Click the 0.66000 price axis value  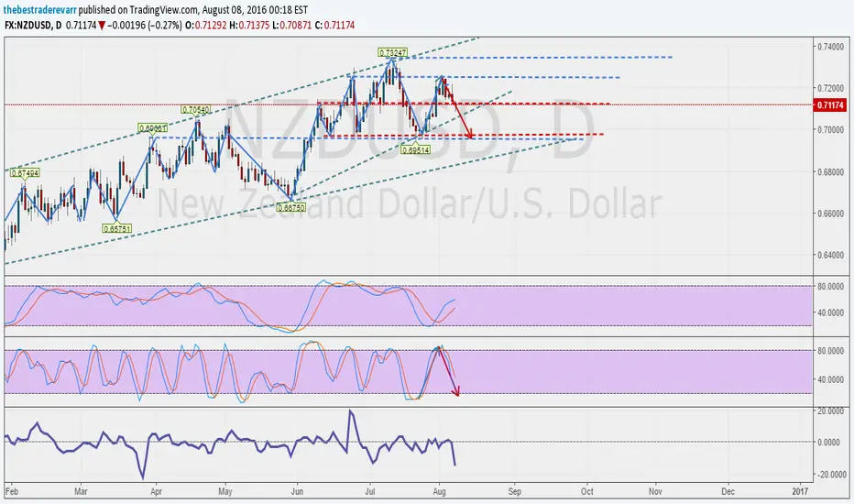(x=830, y=214)
